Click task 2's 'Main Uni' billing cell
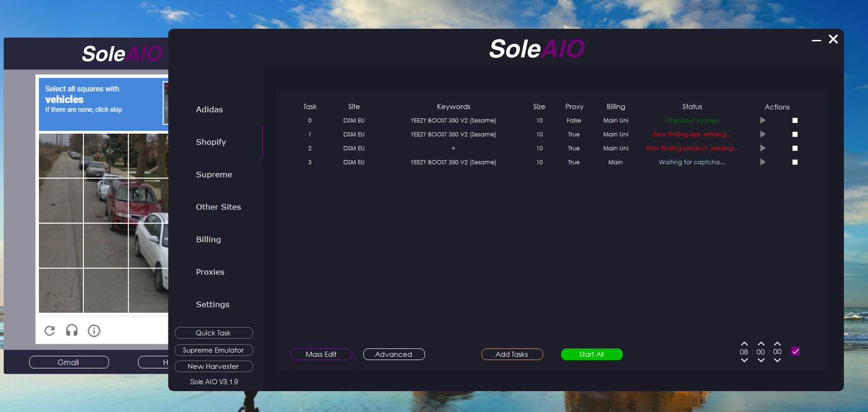Viewport: 868px width, 412px height. (616, 148)
